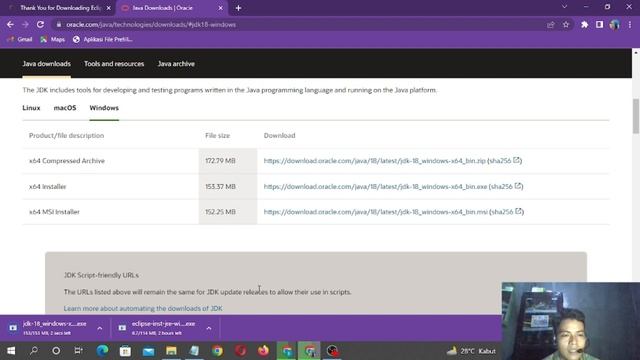The image size is (640, 360).
Task: Click the padlock site info icon
Action: [59, 24]
